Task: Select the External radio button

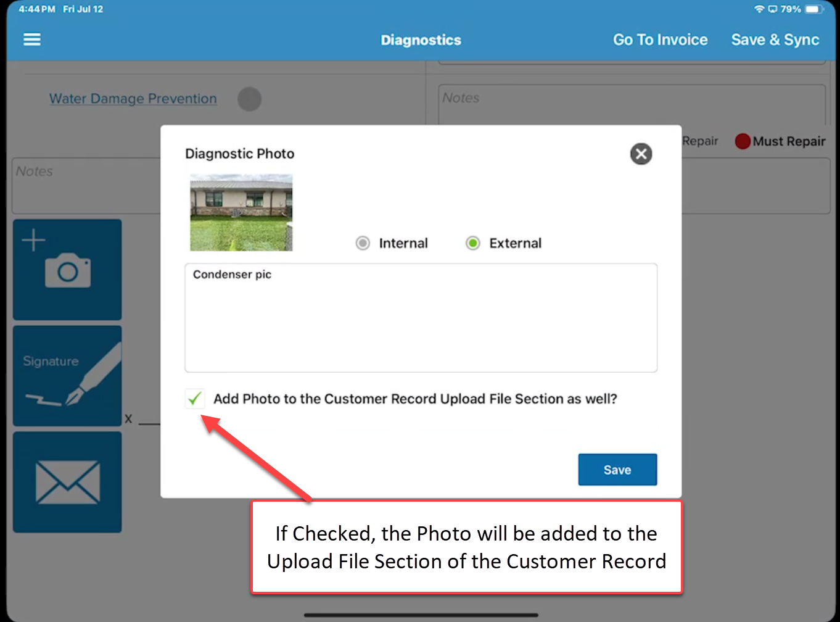Action: click(472, 243)
